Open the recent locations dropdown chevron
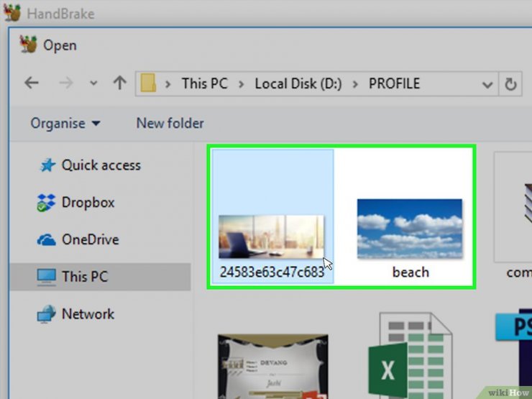 click(93, 83)
